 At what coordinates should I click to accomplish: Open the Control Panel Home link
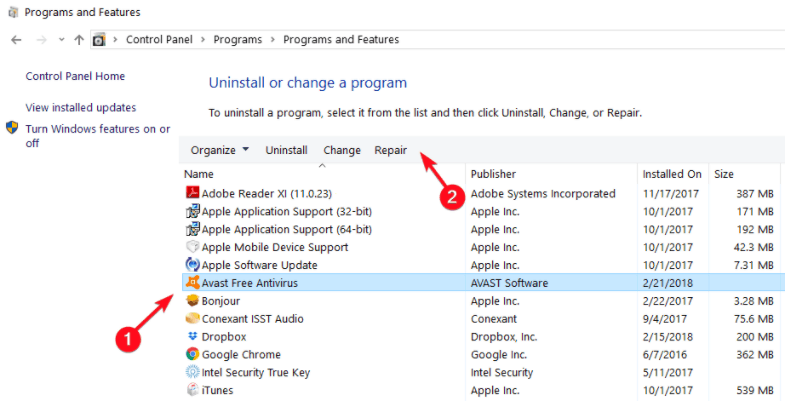click(x=75, y=76)
